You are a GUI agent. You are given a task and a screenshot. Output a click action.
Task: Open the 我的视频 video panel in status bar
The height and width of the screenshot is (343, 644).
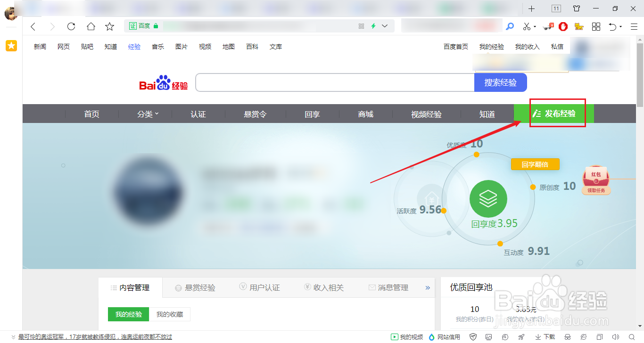point(406,337)
